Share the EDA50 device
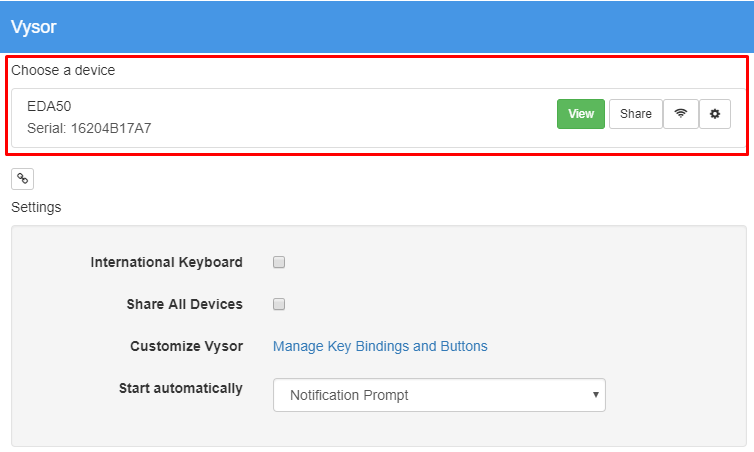 tap(636, 114)
